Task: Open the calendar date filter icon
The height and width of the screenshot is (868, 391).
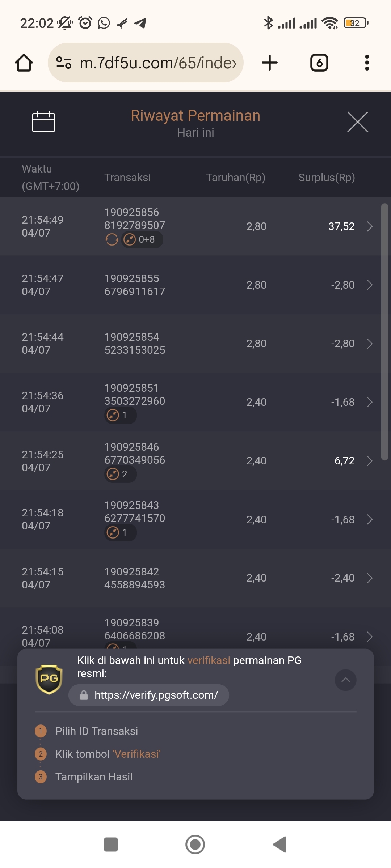Action: tap(43, 122)
